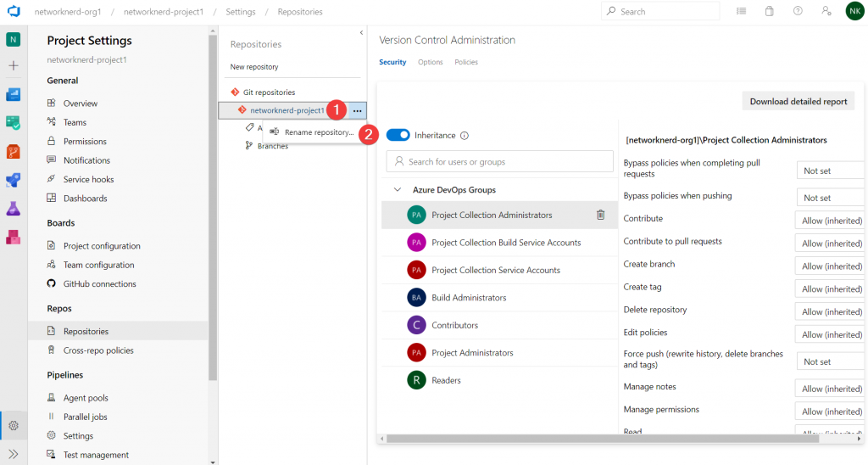Viewport: 868px width, 465px height.
Task: Click the Git repositories diamond icon
Action: (235, 92)
